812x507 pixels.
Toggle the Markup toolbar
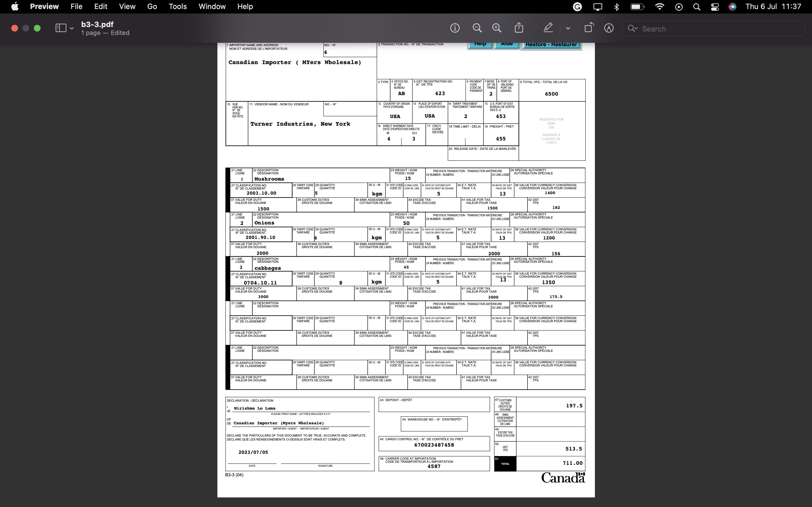tap(608, 28)
